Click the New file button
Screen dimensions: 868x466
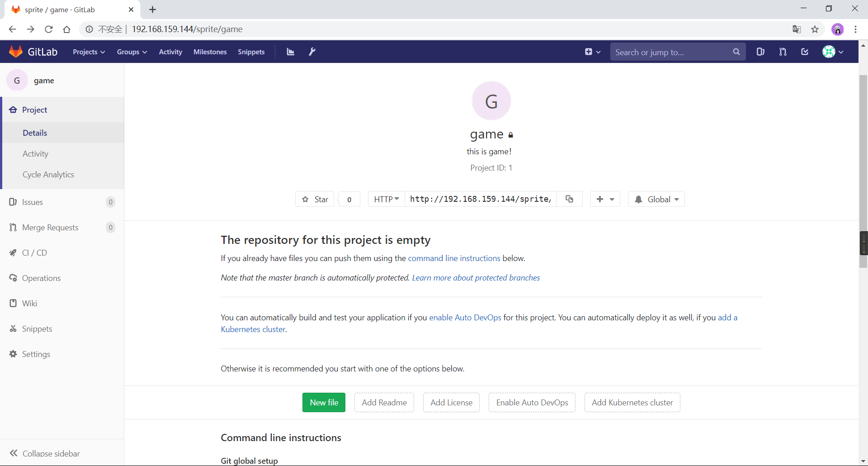324,402
